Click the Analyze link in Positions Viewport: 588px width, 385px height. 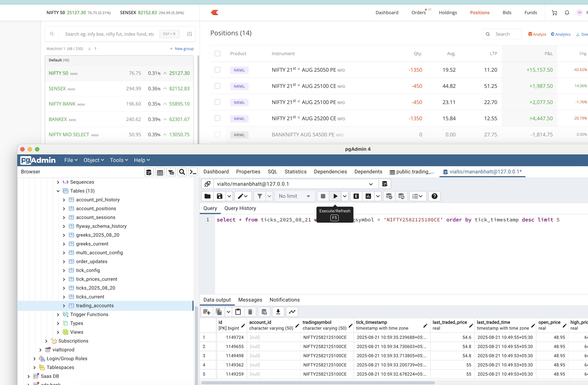click(x=537, y=34)
